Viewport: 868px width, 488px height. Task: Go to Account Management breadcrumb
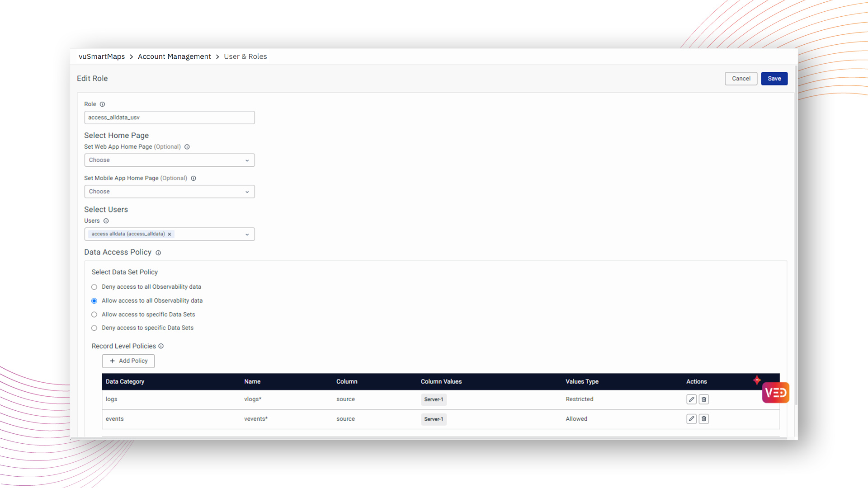pos(174,56)
